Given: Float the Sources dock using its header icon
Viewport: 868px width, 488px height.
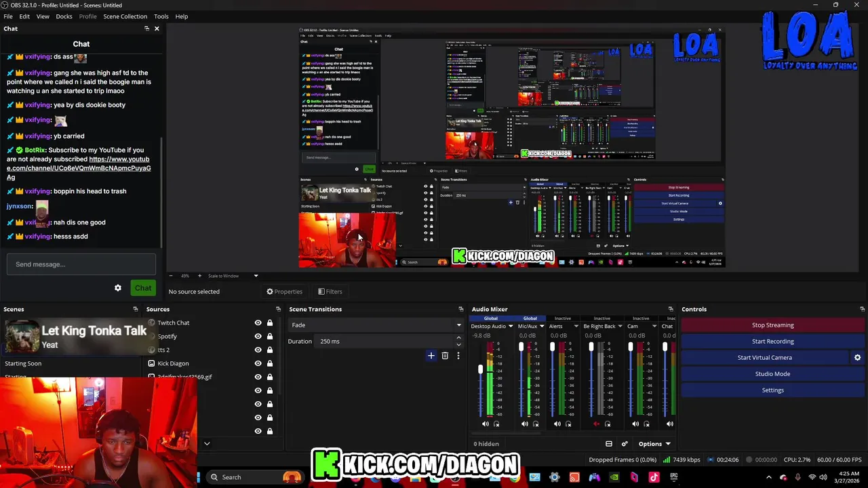Looking at the screenshot, I should coord(279,309).
